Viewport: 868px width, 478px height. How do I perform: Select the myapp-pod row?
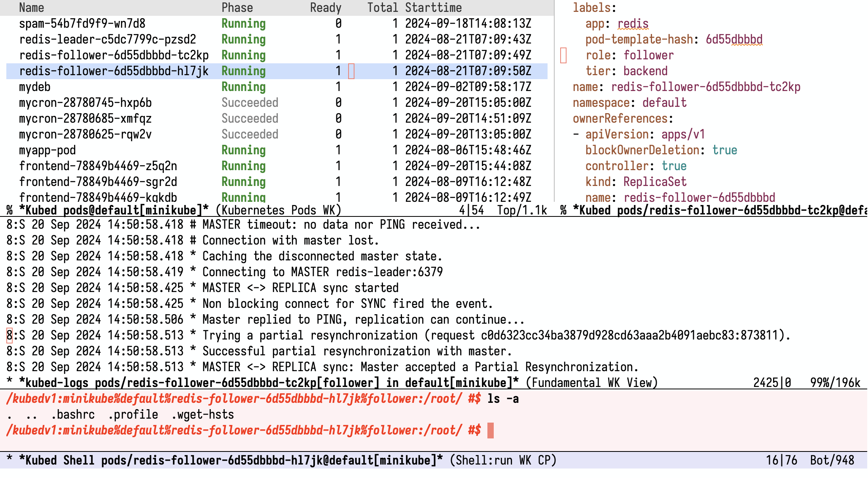pos(47,150)
